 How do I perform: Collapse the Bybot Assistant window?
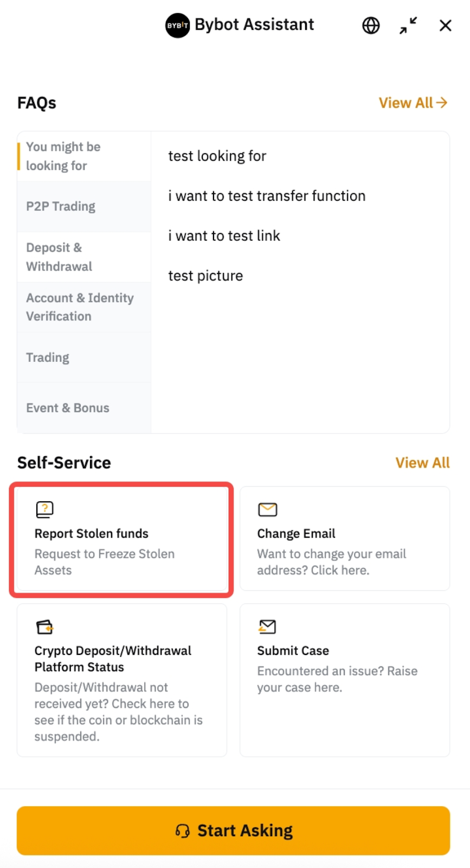[x=408, y=25]
